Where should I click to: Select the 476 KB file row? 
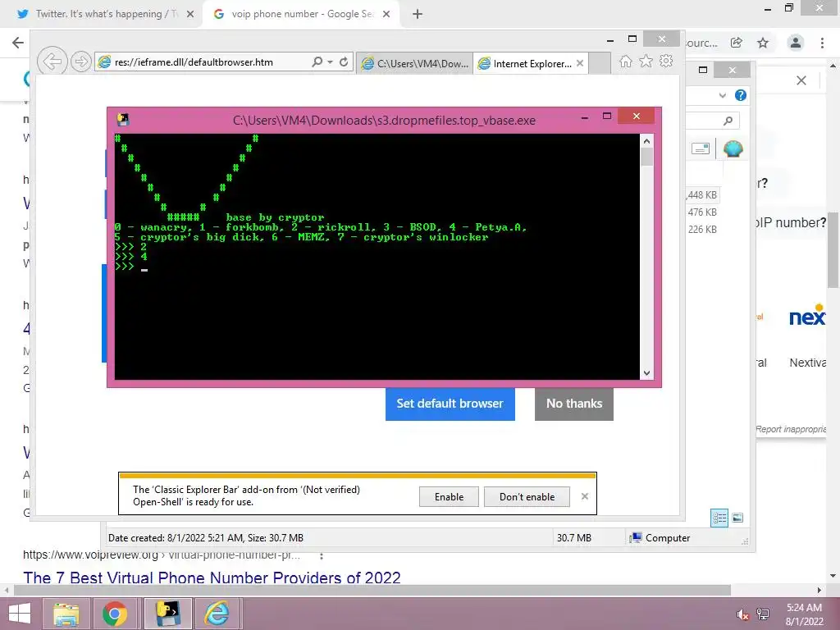pyautogui.click(x=702, y=212)
